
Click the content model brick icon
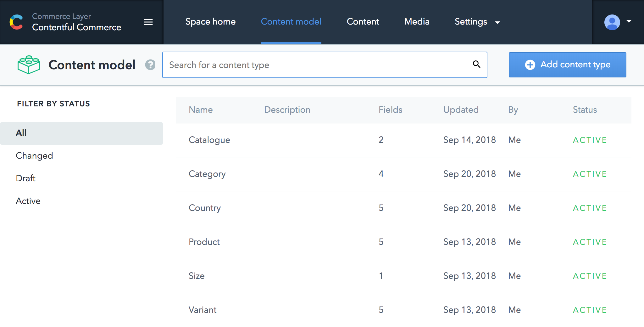29,65
